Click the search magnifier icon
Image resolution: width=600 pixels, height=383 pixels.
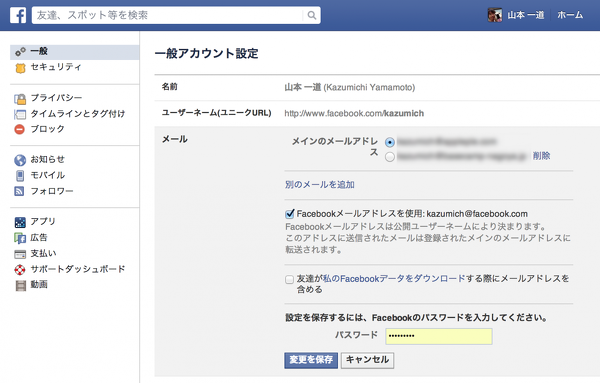(312, 15)
